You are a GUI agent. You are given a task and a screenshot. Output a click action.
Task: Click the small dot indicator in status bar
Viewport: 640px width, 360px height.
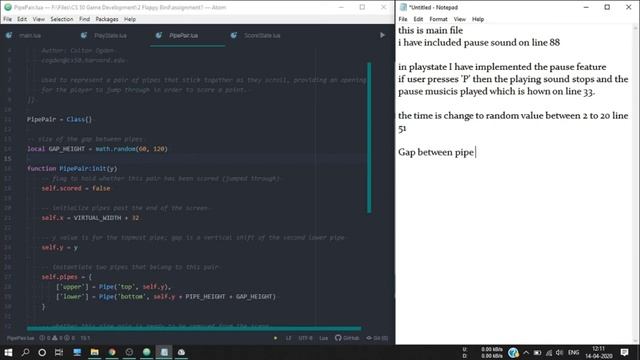276,338
